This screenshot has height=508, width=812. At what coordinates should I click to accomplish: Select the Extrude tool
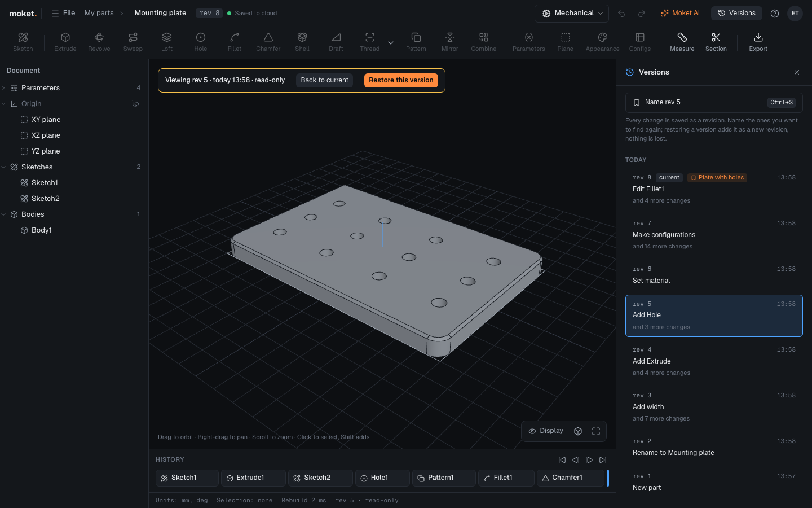(x=65, y=42)
